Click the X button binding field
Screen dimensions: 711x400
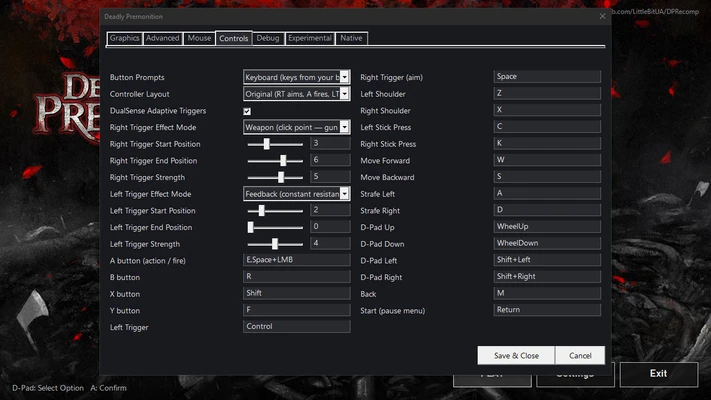(x=297, y=293)
